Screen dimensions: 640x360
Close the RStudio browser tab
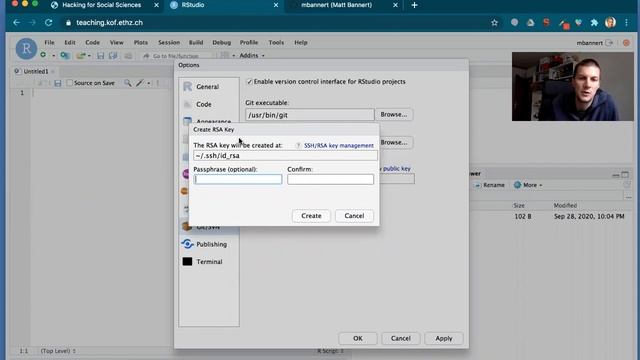tap(276, 5)
